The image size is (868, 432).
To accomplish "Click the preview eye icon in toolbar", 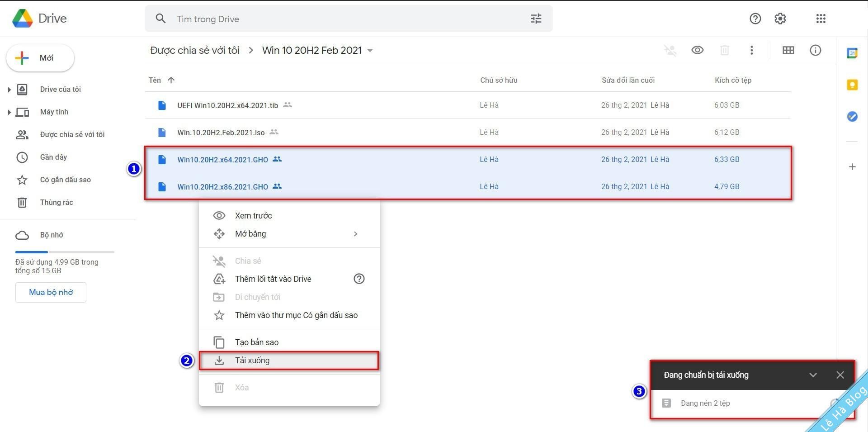I will click(697, 50).
